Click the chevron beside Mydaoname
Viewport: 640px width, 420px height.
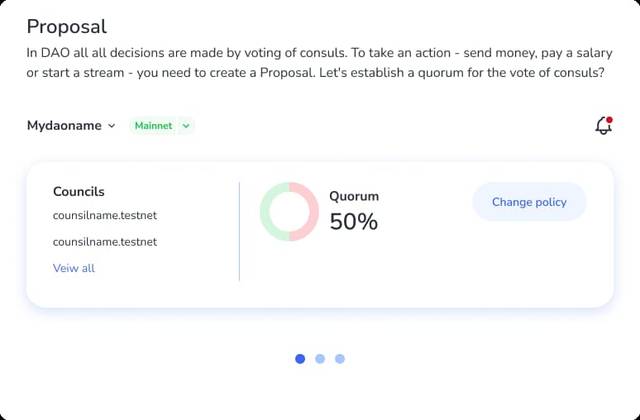[112, 126]
